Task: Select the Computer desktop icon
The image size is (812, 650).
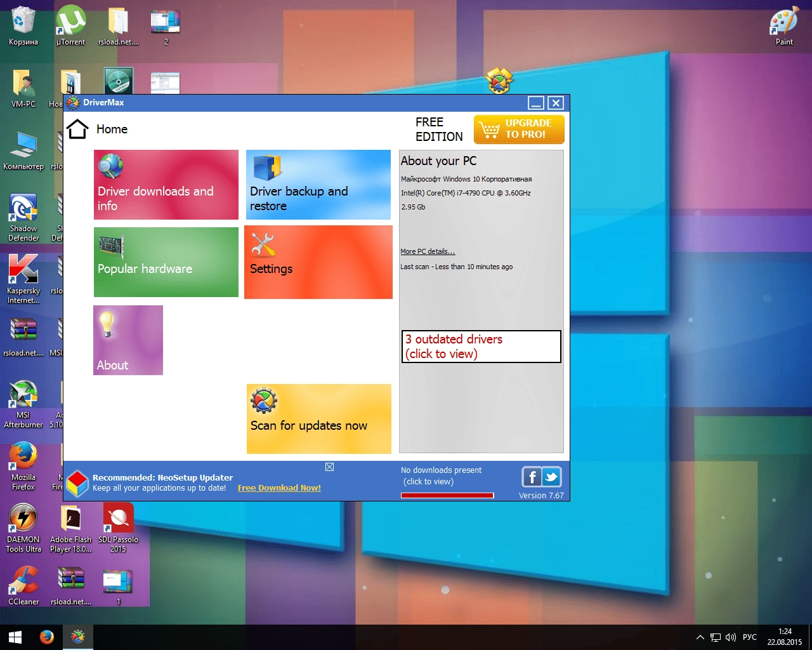Action: (x=23, y=150)
